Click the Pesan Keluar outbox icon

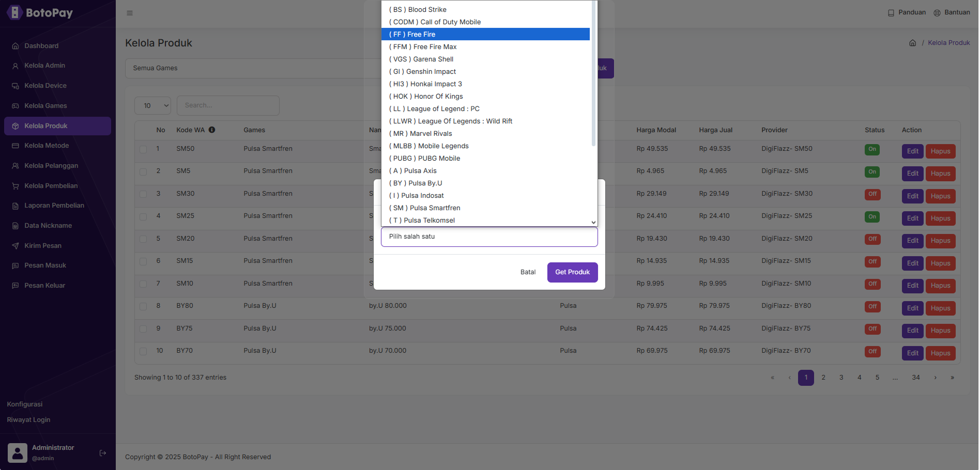[x=16, y=286]
